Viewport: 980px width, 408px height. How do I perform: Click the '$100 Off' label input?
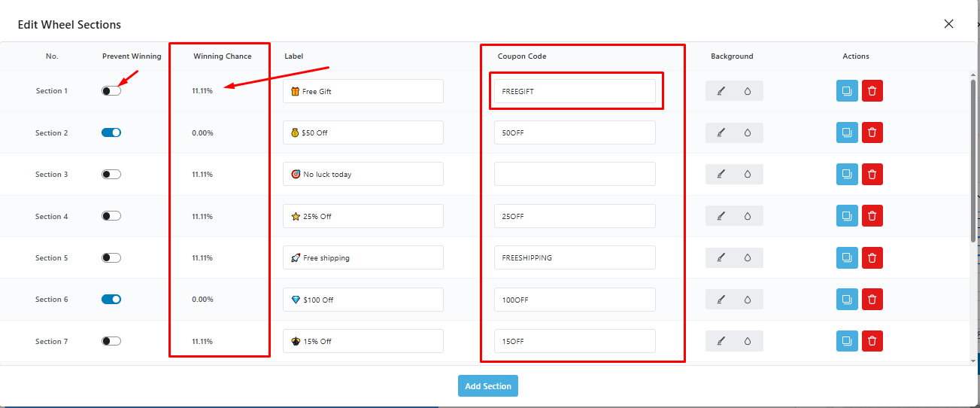363,299
